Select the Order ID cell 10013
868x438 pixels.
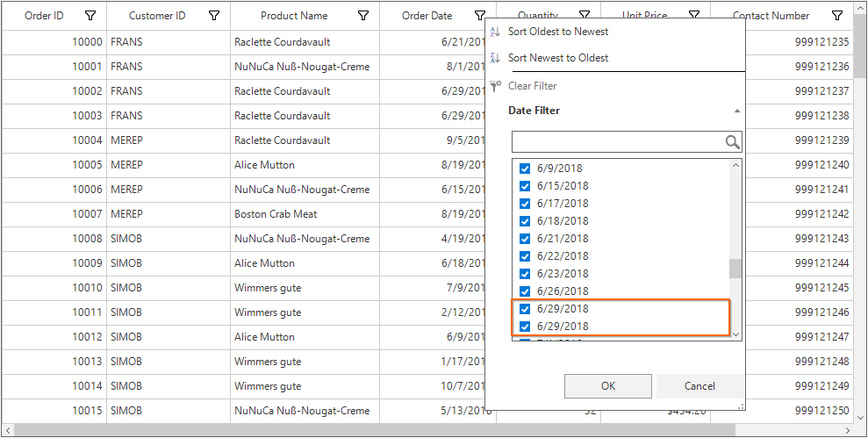click(54, 362)
